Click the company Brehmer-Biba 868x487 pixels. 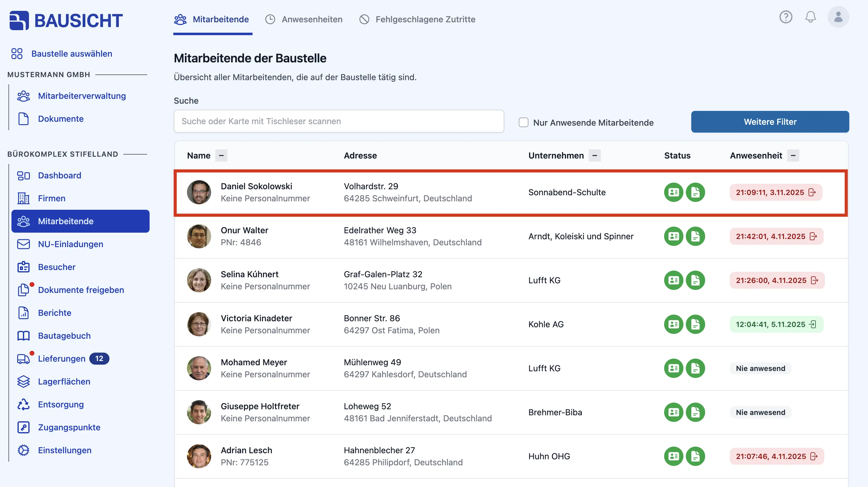pos(555,412)
